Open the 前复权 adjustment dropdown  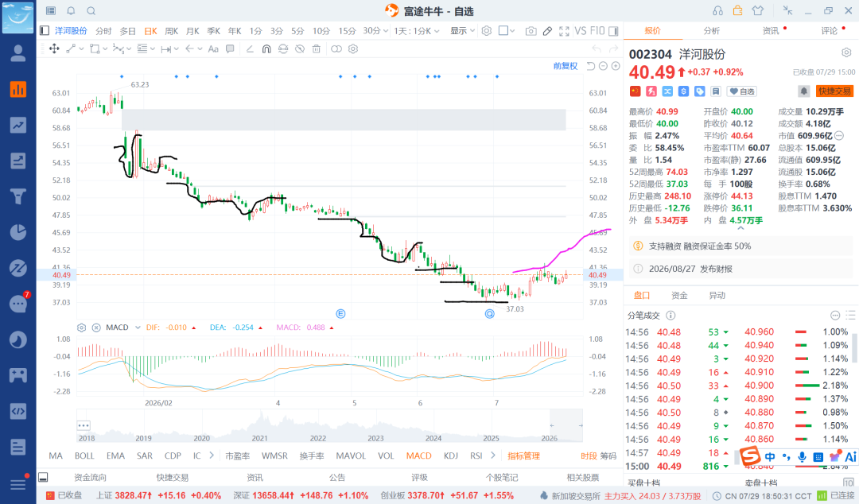566,66
